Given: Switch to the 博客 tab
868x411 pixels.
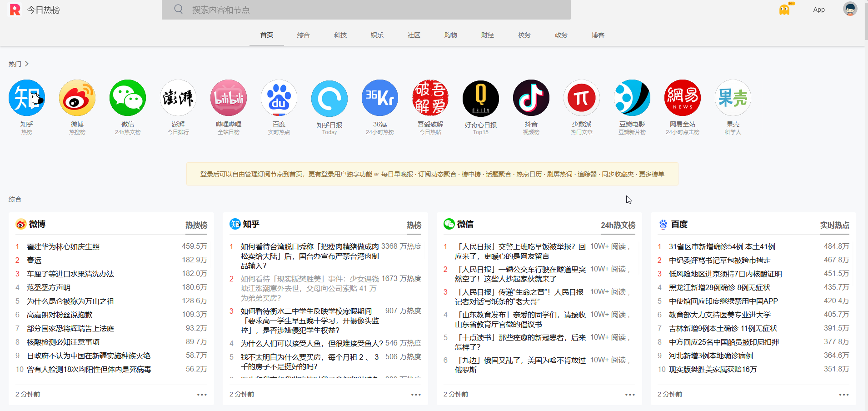Looking at the screenshot, I should coord(598,35).
